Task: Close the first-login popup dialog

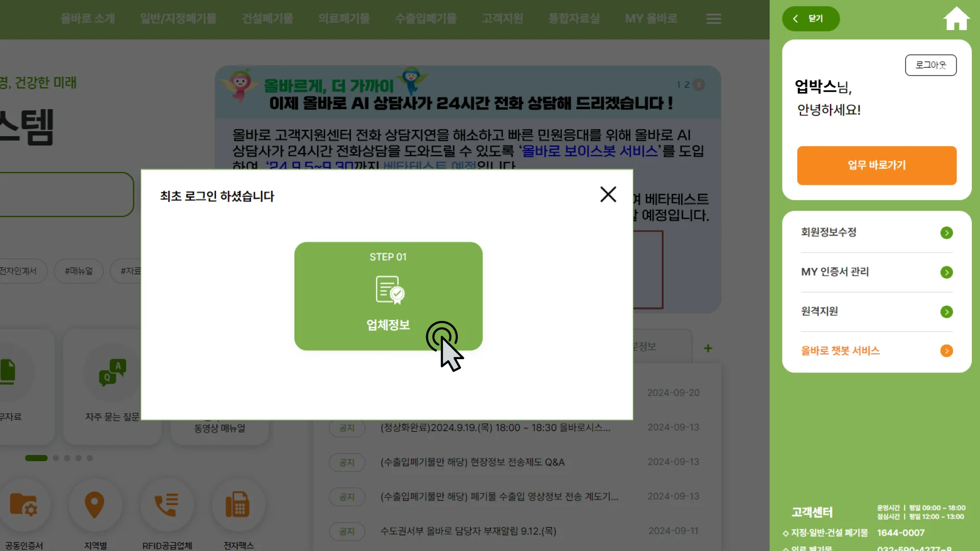Action: click(608, 194)
